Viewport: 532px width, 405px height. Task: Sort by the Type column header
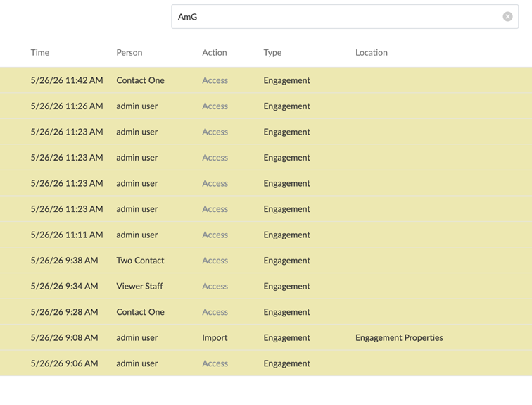tap(272, 53)
